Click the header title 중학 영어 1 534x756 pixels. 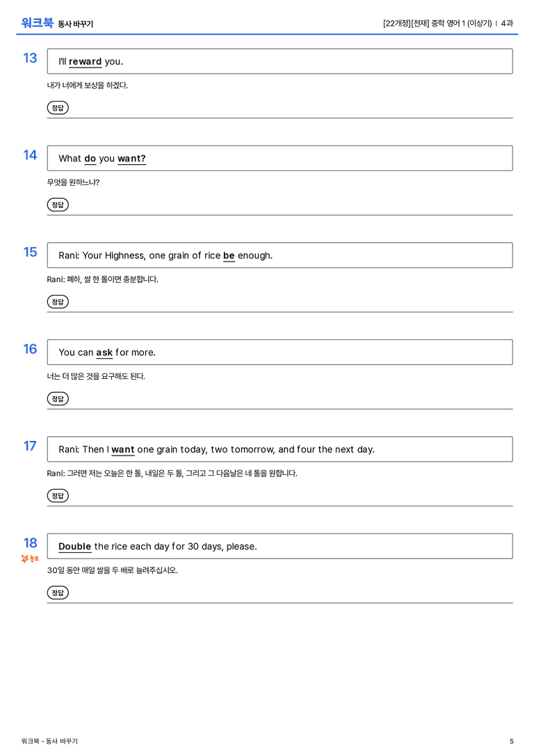(x=448, y=23)
